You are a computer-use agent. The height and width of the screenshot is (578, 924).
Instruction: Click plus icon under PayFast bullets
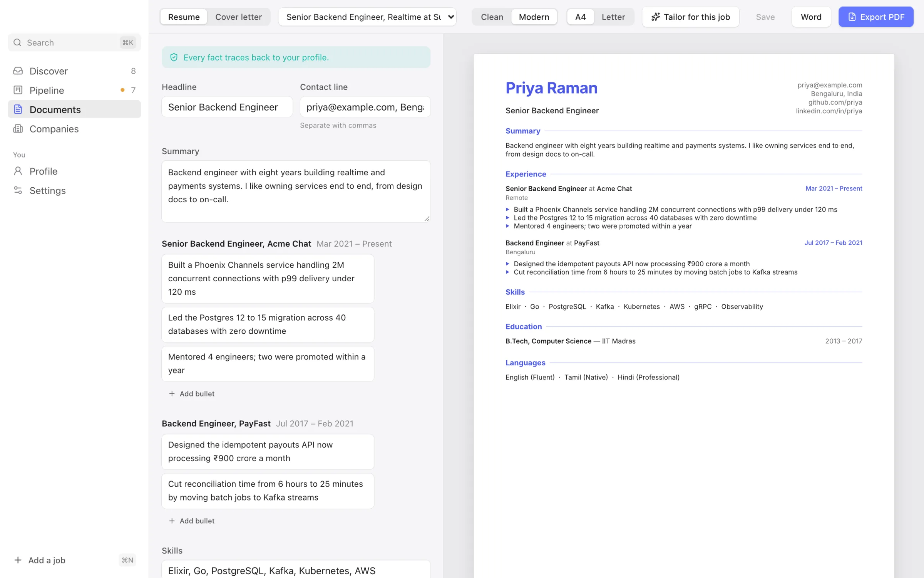[x=172, y=521]
